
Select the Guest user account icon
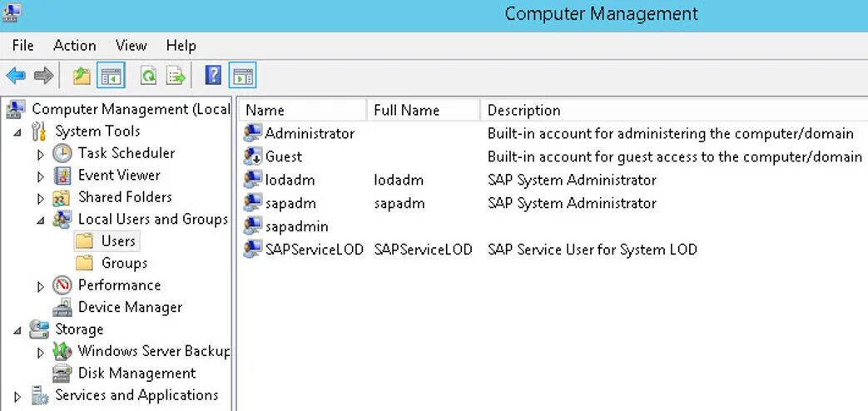253,156
